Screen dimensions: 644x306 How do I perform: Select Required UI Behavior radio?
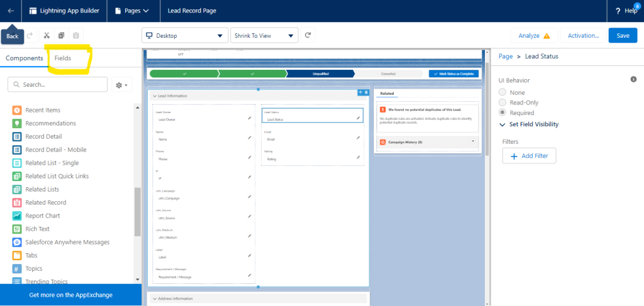click(502, 112)
